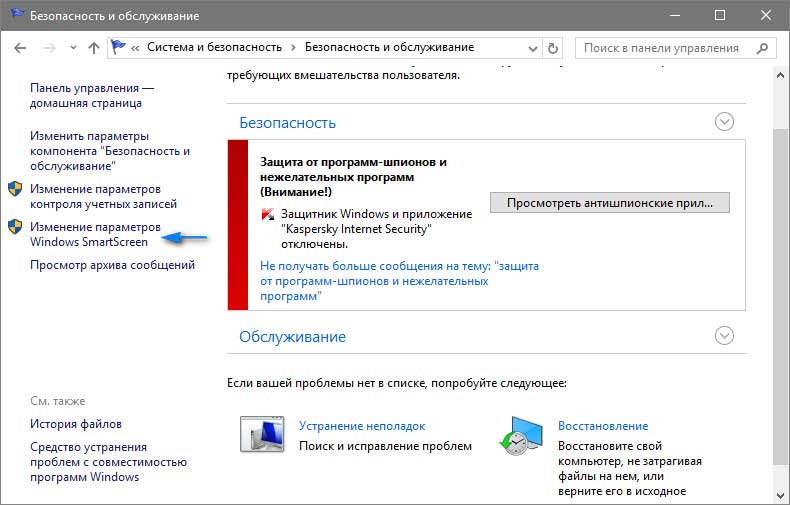Screen dimensions: 790x505
Task: Click the Troubleshooting computer icon
Action: (263, 433)
